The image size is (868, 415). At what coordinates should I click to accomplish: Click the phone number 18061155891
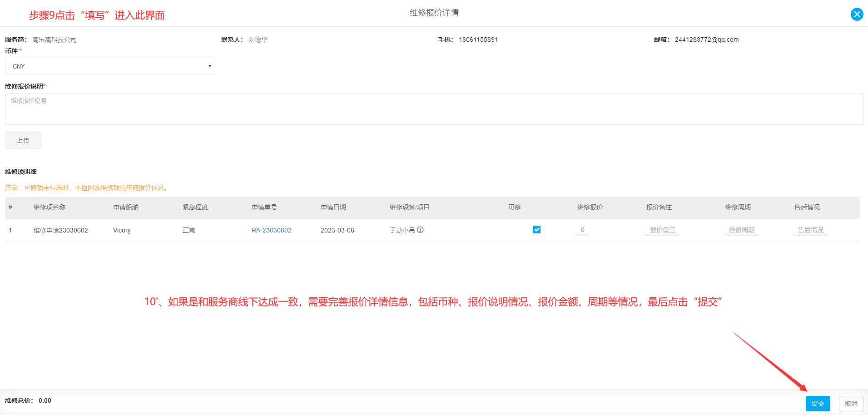tap(478, 40)
